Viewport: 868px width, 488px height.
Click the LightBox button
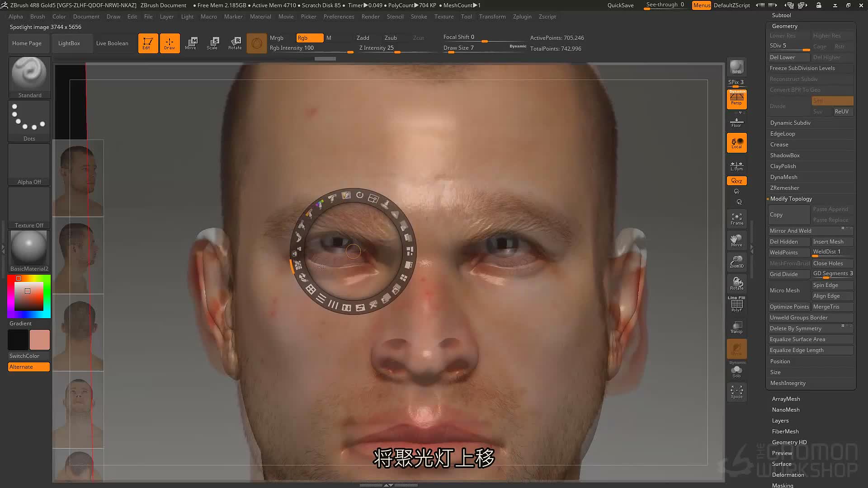tap(69, 43)
